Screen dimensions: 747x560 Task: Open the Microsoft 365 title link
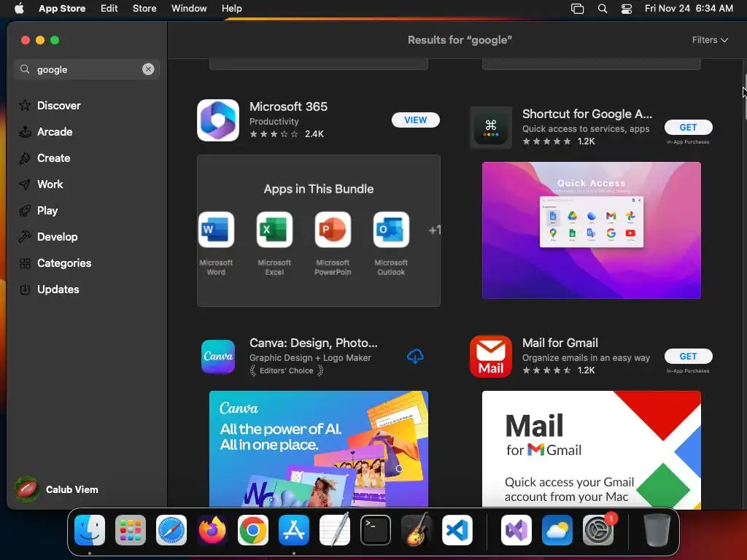[288, 106]
